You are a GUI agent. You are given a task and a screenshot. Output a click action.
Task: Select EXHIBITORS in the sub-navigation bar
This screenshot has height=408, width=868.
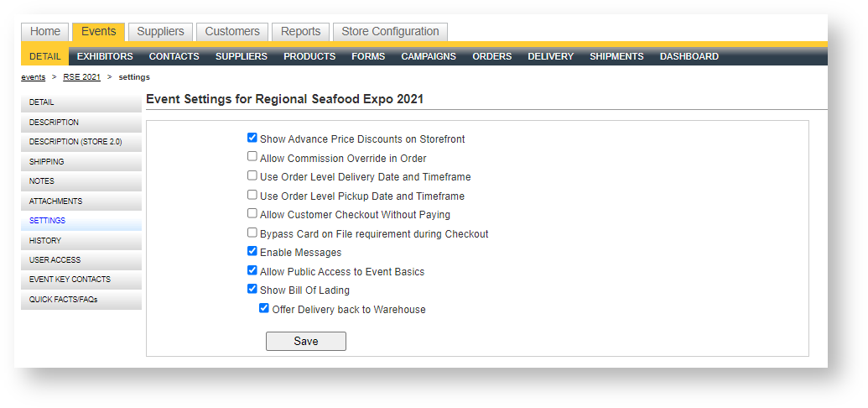coord(105,56)
